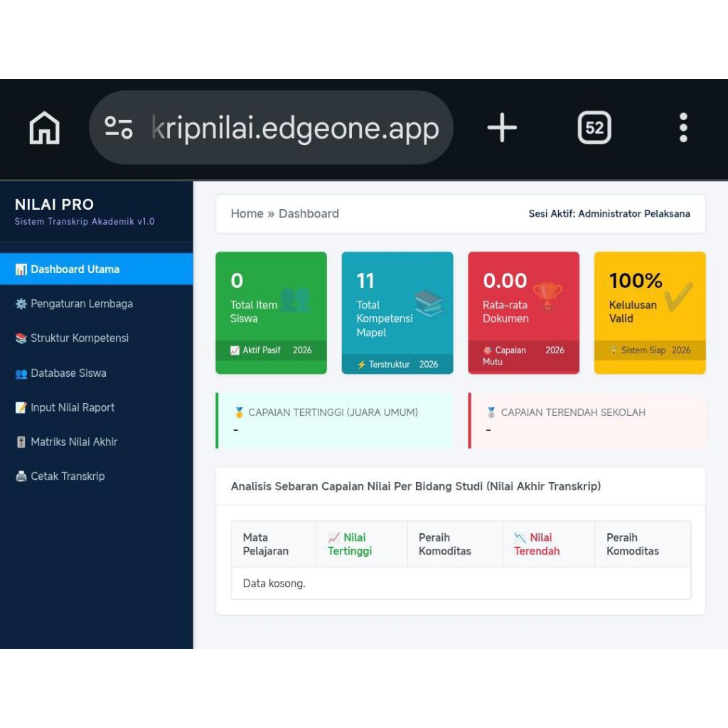Click the Pengaturan Lembaga gear icon
The image size is (728, 728).
click(x=21, y=304)
